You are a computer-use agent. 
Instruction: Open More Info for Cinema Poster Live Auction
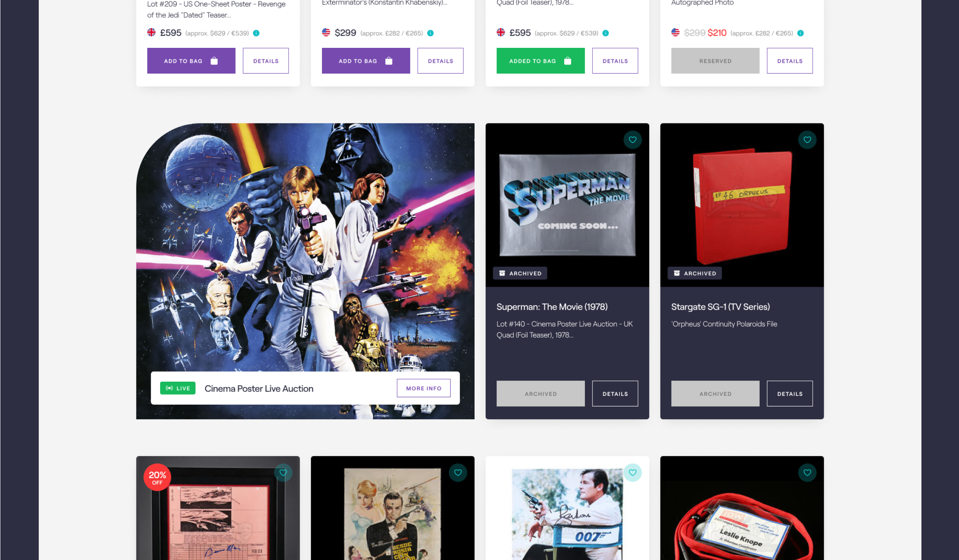click(424, 388)
